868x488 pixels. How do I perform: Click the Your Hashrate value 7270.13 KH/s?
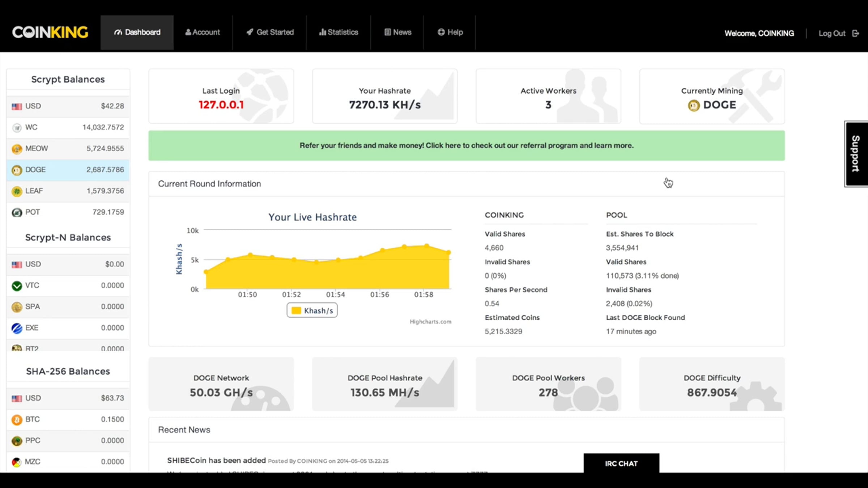[x=385, y=105]
